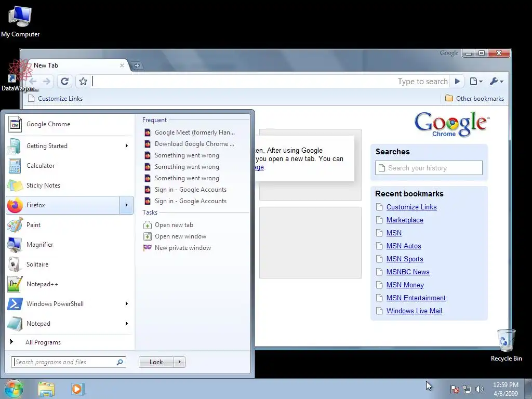532x399 pixels.
Task: Click Chrome's reload button
Action: pos(64,82)
